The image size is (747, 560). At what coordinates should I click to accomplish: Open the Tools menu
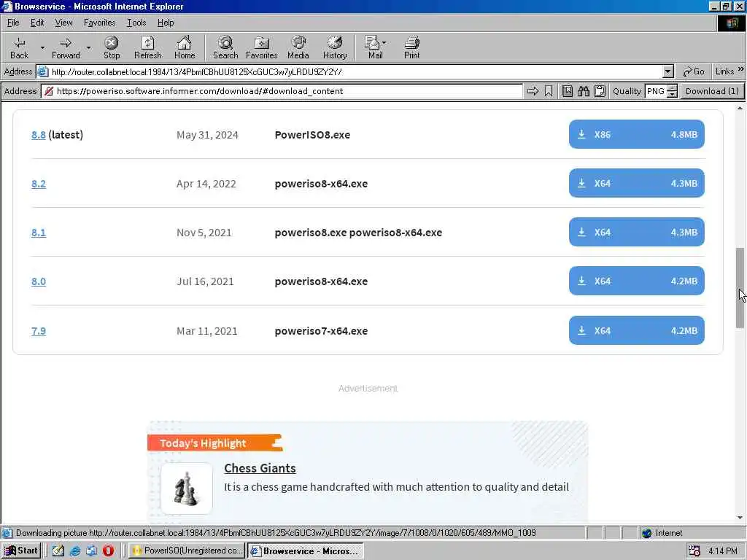(x=136, y=23)
